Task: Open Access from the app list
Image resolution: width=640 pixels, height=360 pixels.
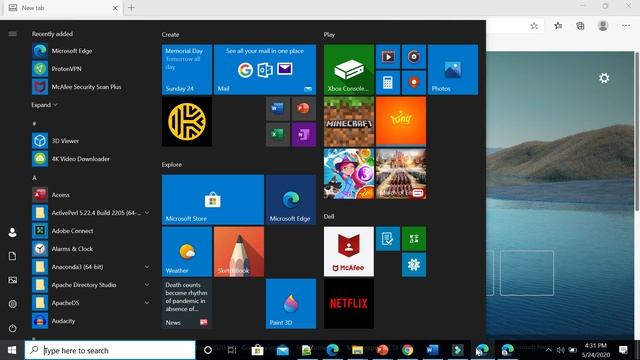Action: [90, 195]
